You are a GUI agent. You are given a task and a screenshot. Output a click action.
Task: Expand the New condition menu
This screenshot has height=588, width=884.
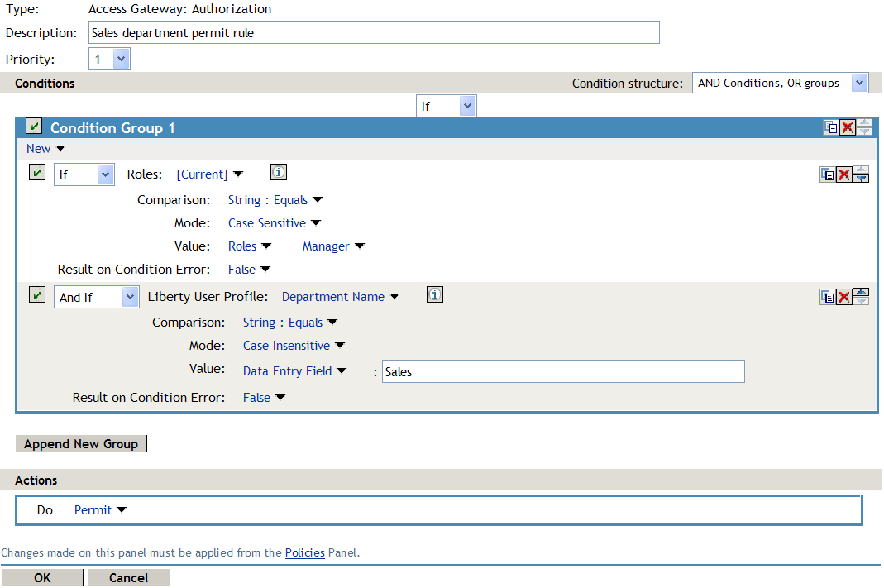[x=45, y=149]
